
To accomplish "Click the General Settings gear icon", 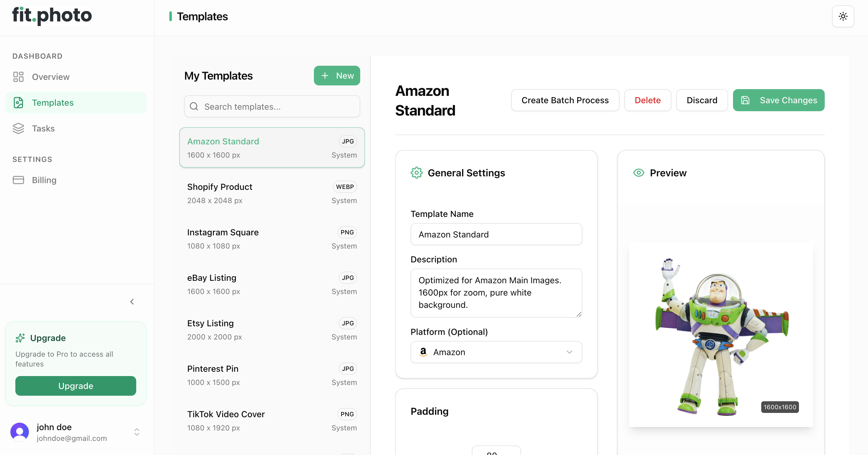I will (x=416, y=173).
